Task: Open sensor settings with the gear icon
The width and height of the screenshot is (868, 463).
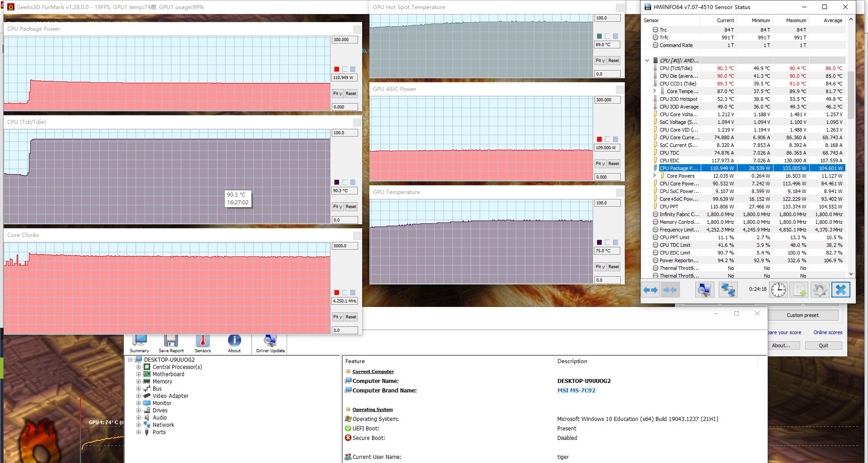Action: 820,290
